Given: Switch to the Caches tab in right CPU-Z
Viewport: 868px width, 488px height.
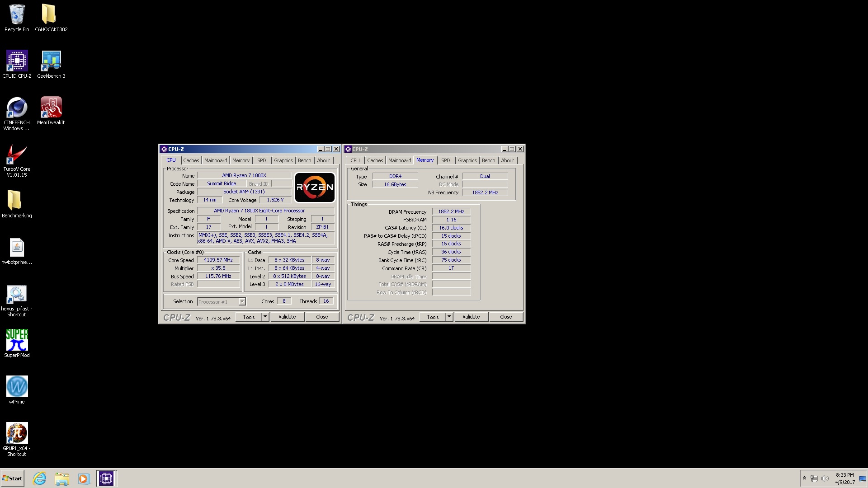Looking at the screenshot, I should pos(375,160).
